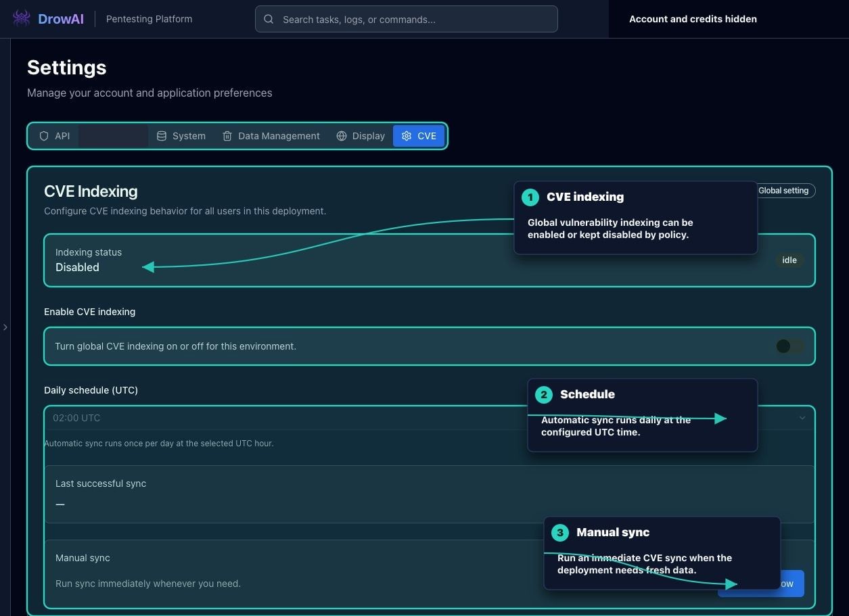Switch to the Display tab

pos(361,136)
